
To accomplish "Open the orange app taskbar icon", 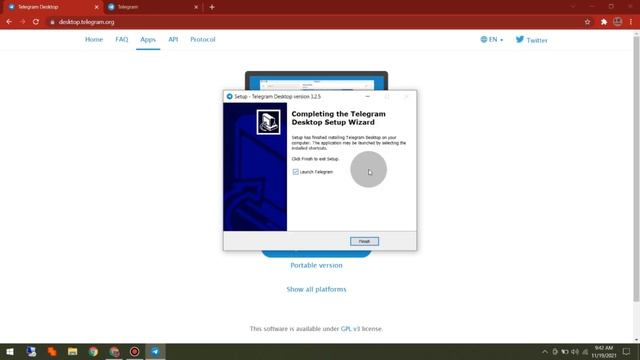I will 52,351.
